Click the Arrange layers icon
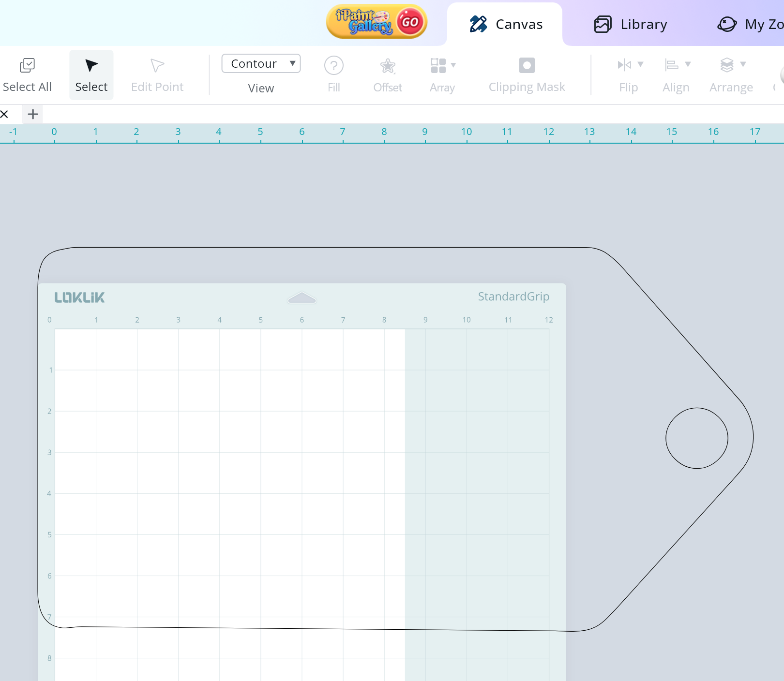 (727, 65)
